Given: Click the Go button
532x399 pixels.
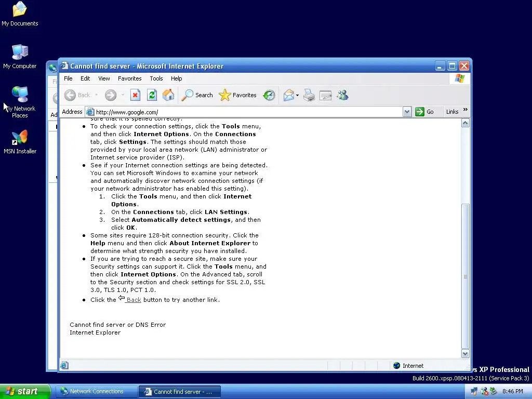Looking at the screenshot, I should click(424, 112).
